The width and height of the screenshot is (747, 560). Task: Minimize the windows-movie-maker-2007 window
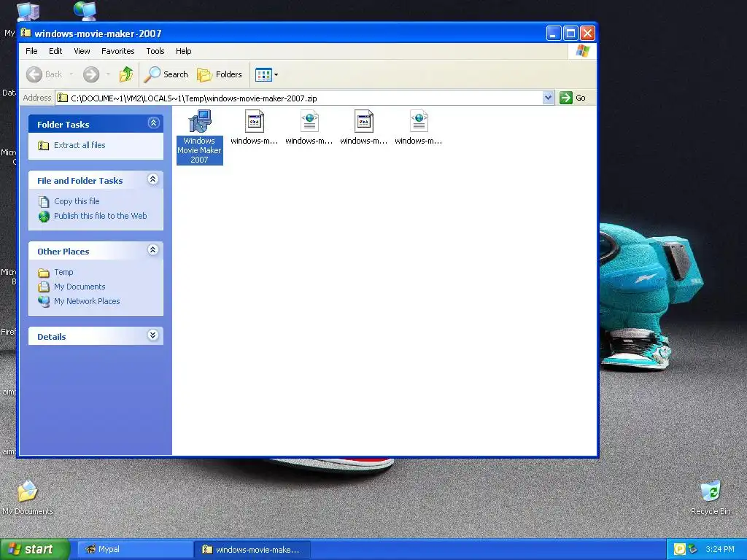click(553, 34)
